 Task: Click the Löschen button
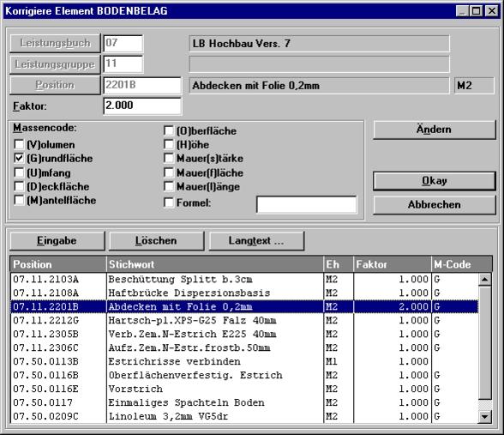point(156,240)
